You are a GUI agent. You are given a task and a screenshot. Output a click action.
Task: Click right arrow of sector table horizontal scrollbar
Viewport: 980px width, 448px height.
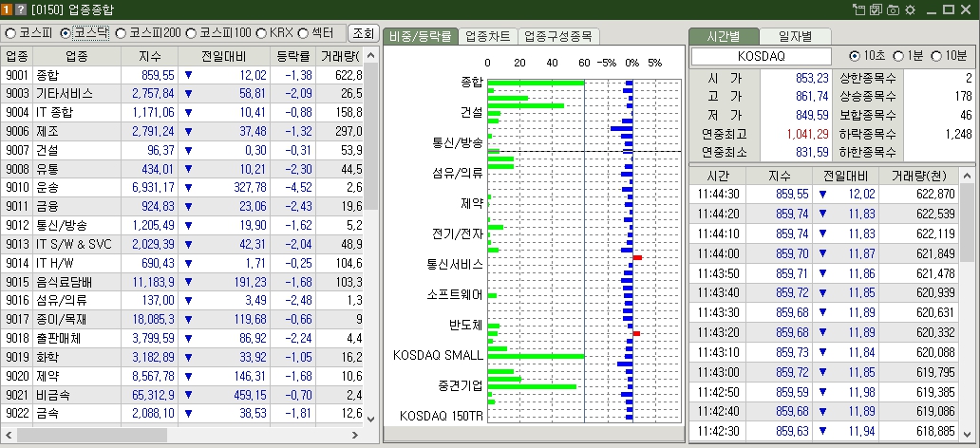coord(355,435)
